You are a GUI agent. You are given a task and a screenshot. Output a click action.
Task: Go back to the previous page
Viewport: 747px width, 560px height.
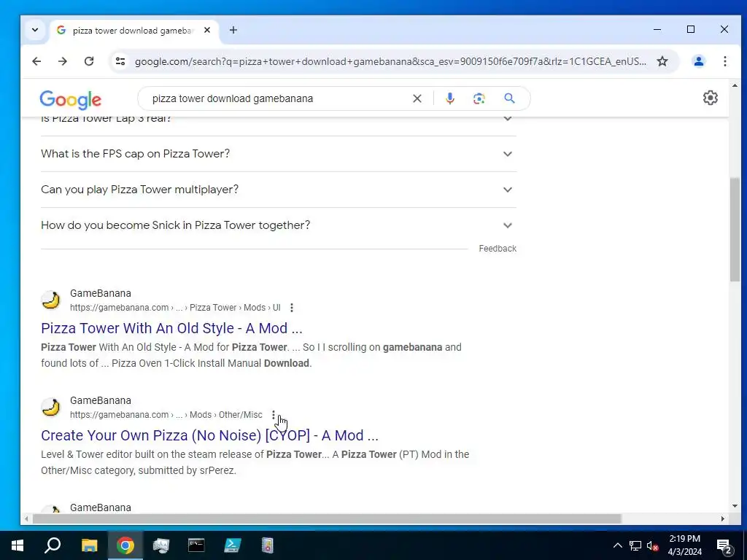[36, 61]
